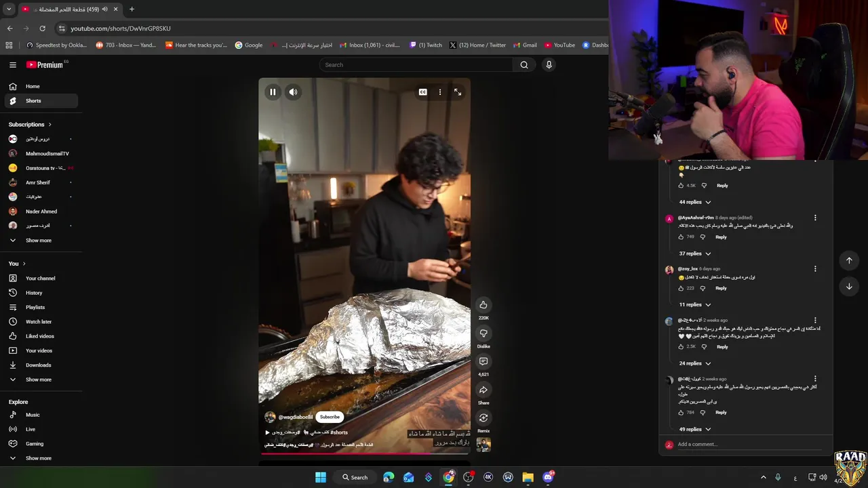The height and width of the screenshot is (488, 868).
Task: Expand the 37 replies thread
Action: (695, 253)
